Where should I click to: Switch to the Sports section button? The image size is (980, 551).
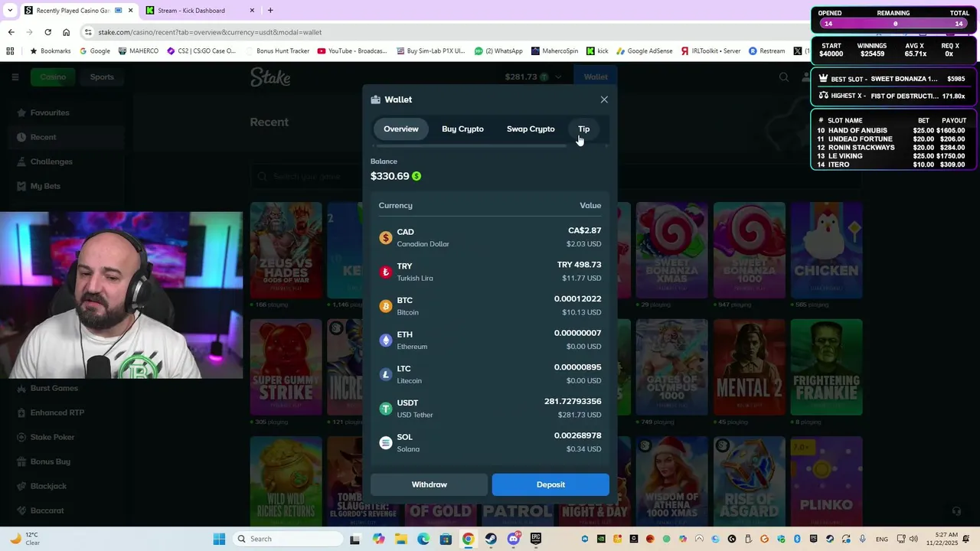pyautogui.click(x=102, y=77)
